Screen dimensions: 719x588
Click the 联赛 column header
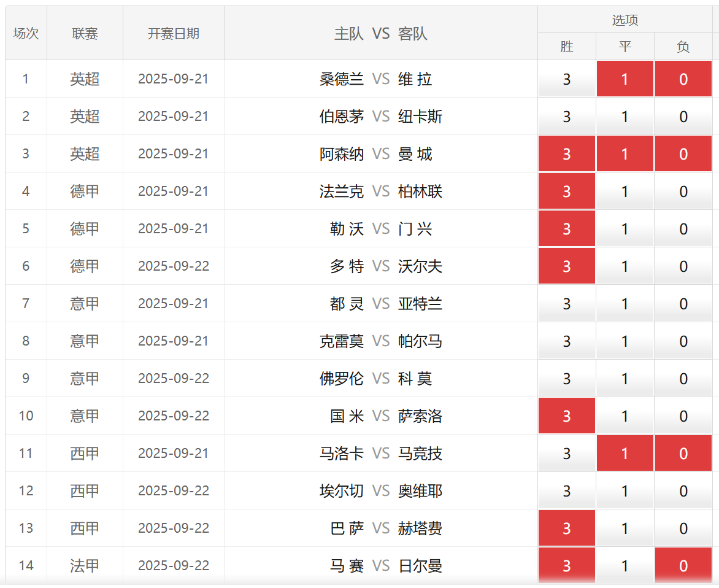(x=85, y=34)
